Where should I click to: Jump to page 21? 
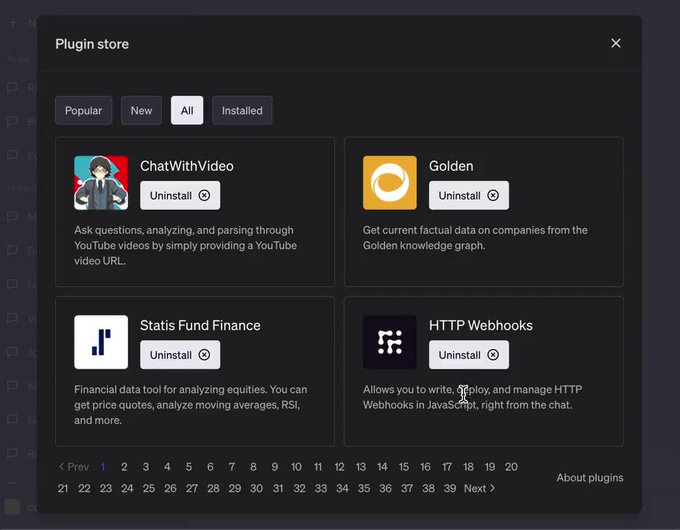pos(63,488)
